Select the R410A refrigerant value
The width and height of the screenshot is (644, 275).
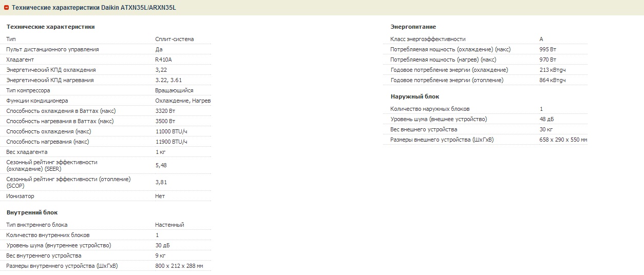pos(163,60)
